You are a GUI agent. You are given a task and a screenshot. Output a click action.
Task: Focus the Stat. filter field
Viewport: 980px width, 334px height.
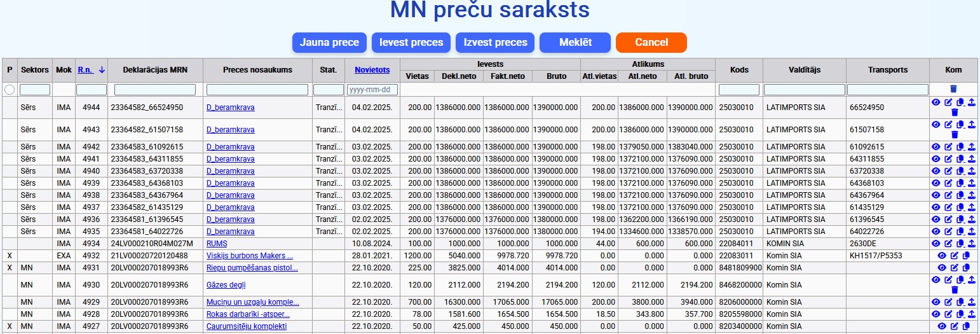point(329,90)
